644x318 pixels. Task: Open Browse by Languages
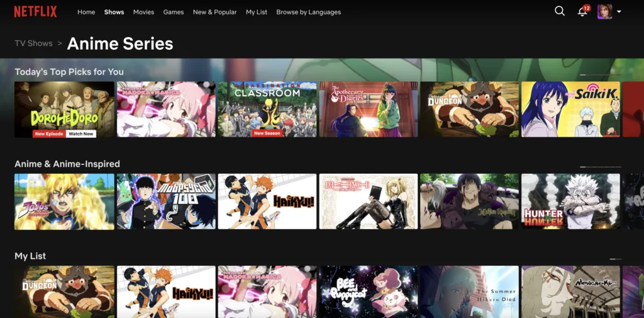click(308, 12)
